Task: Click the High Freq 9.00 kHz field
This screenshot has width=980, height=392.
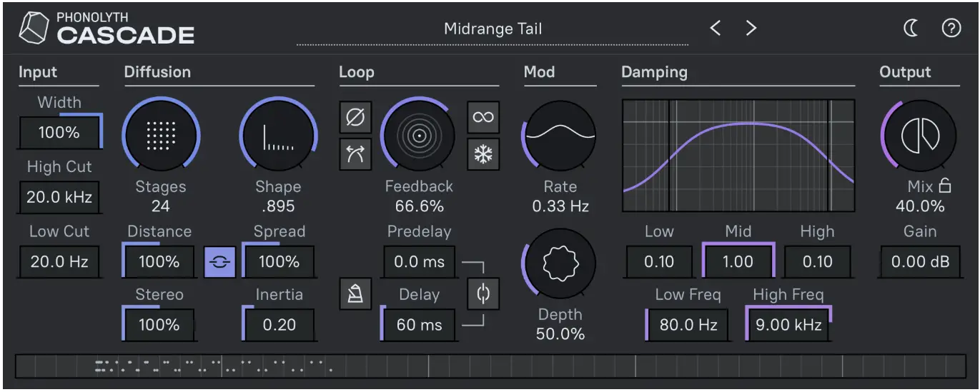Action: (x=788, y=325)
